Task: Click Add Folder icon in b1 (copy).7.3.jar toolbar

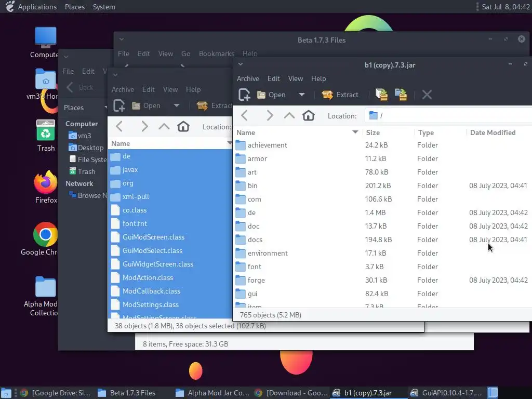Action: coord(401,95)
